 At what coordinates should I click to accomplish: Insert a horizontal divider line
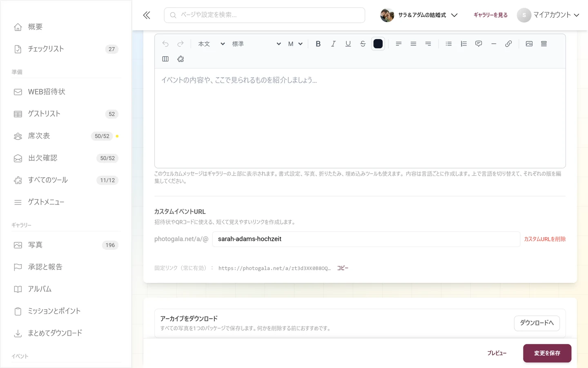tap(493, 44)
